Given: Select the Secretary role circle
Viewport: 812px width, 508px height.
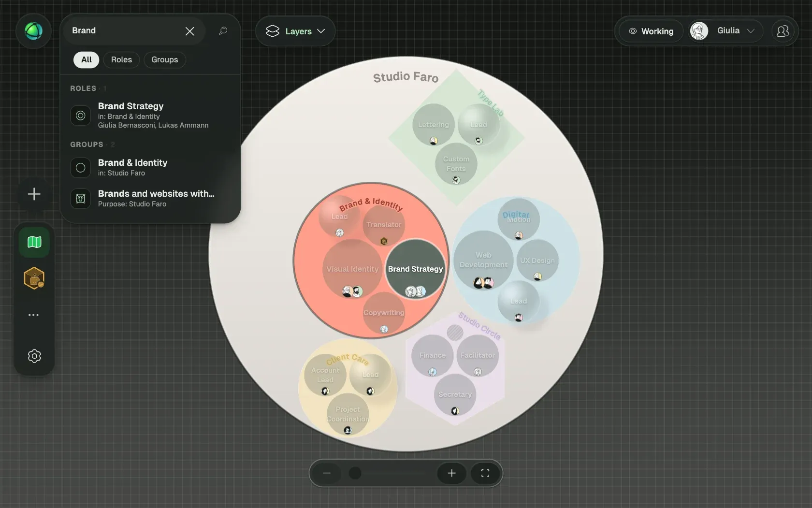Looking at the screenshot, I should click(455, 394).
